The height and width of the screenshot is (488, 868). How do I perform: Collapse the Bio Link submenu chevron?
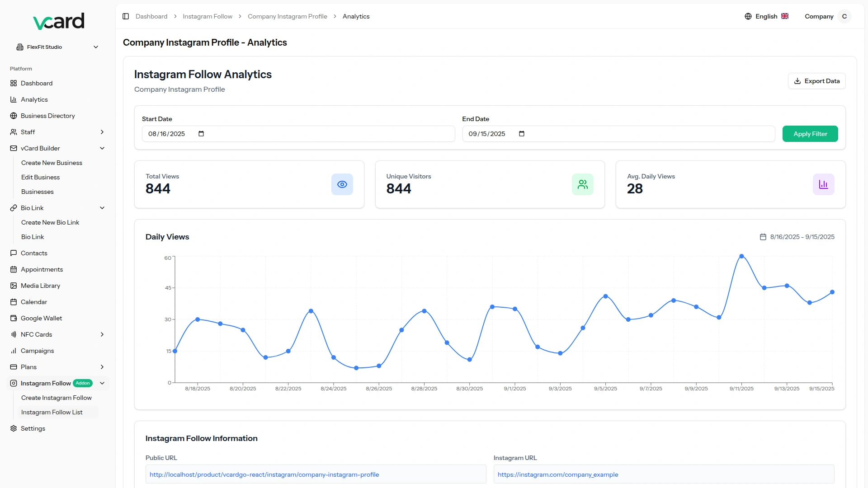[x=102, y=208]
